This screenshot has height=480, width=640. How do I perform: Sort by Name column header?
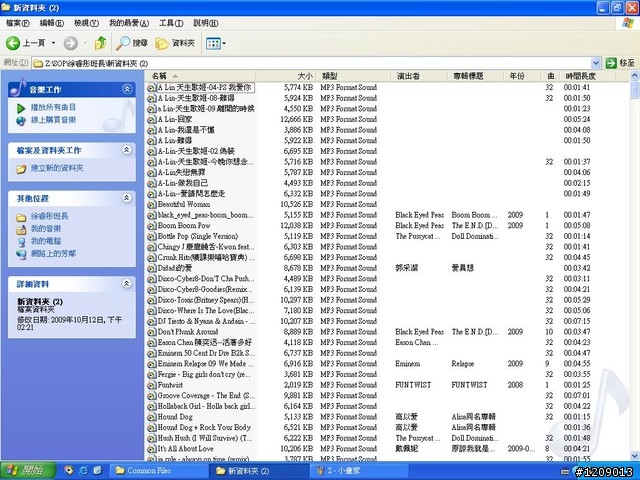coord(200,76)
